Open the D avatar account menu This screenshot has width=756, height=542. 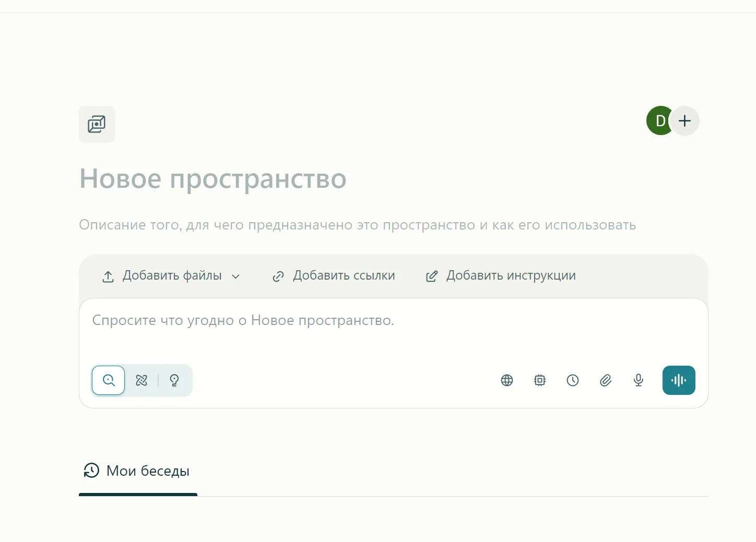tap(659, 121)
